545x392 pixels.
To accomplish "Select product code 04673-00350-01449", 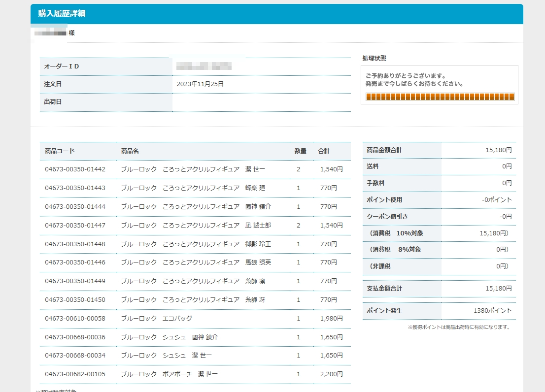I will point(75,281).
